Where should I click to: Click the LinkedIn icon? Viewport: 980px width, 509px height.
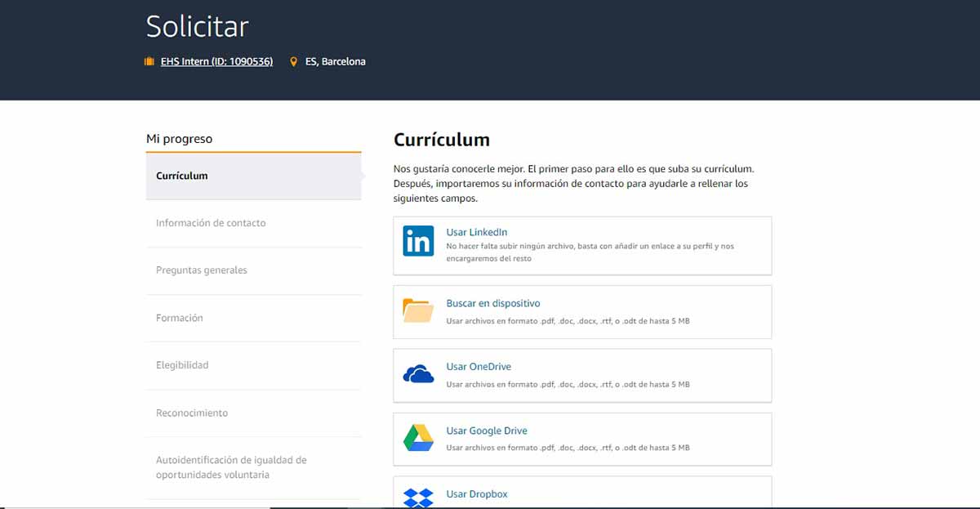418,241
